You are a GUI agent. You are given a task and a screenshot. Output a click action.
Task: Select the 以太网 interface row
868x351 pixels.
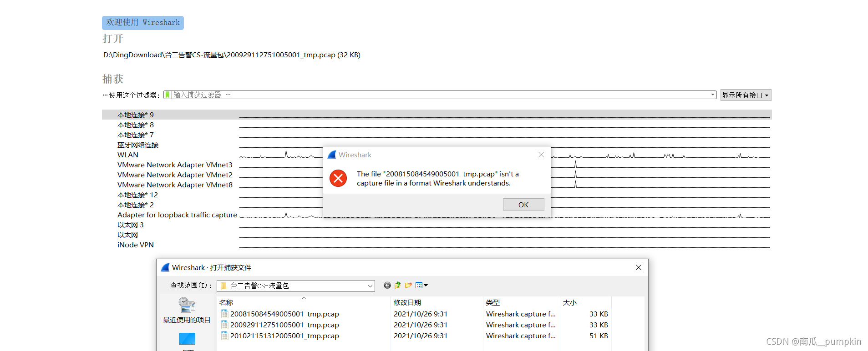pos(127,235)
